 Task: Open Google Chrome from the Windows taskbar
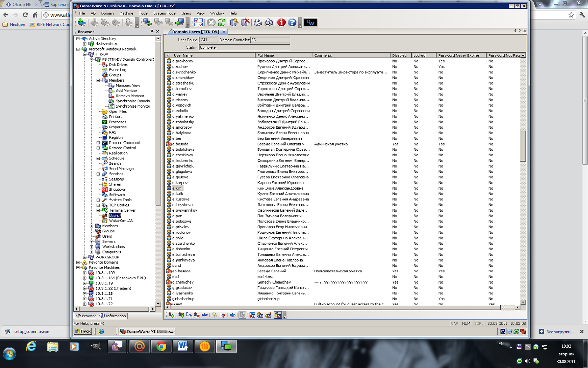click(161, 346)
